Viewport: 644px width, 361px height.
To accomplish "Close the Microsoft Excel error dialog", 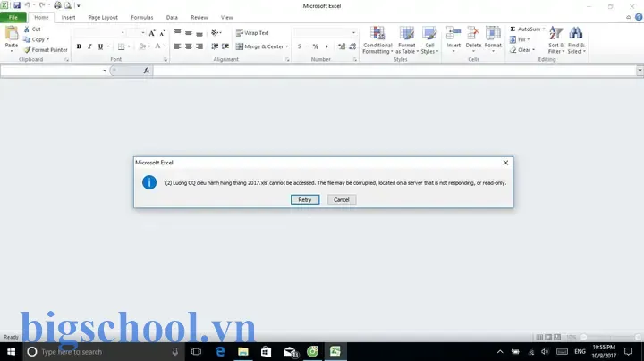I will pos(505,163).
